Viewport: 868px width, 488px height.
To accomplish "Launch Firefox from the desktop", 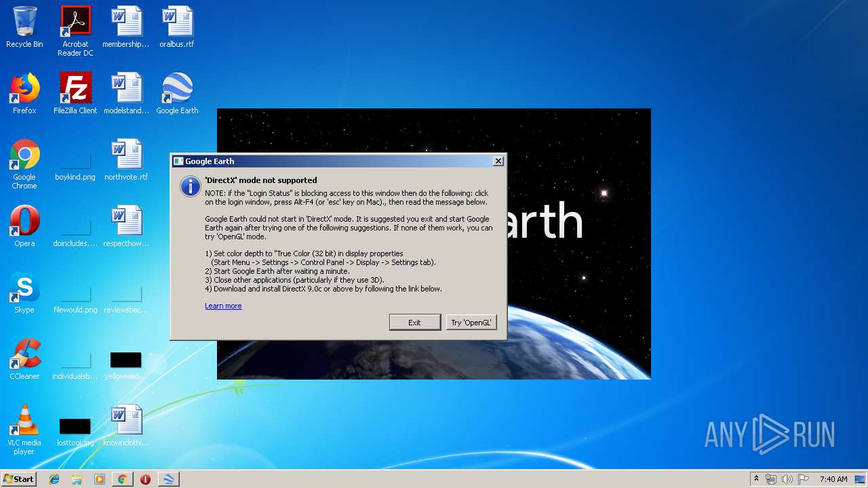I will tap(24, 94).
